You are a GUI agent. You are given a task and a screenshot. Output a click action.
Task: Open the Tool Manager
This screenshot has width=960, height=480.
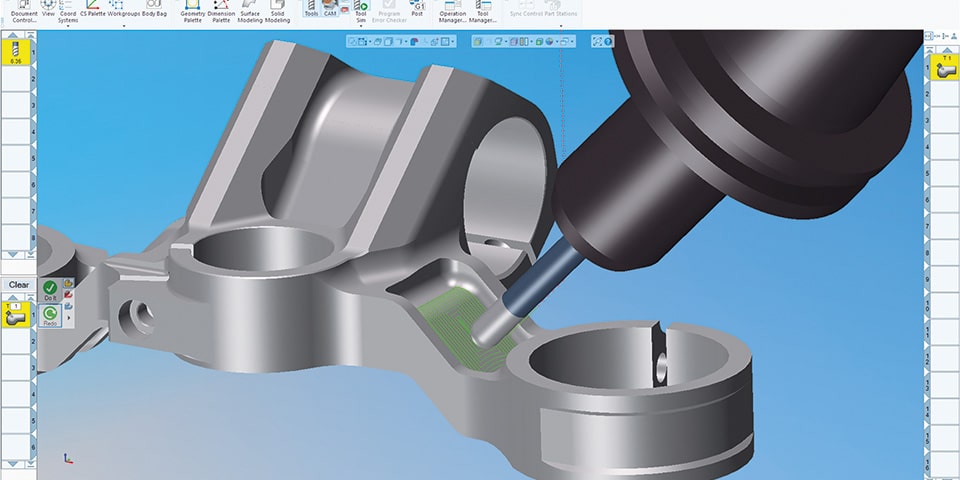pyautogui.click(x=483, y=11)
